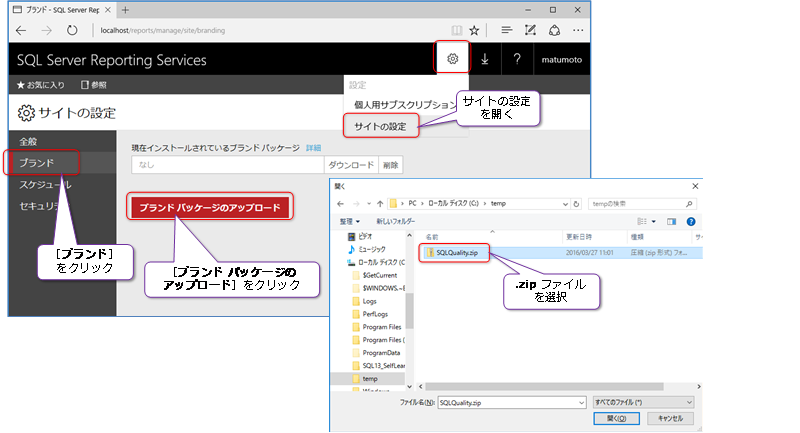Open the settings gear icon in Reporting Services
Viewport: 800px width, 433px height.
tap(453, 59)
